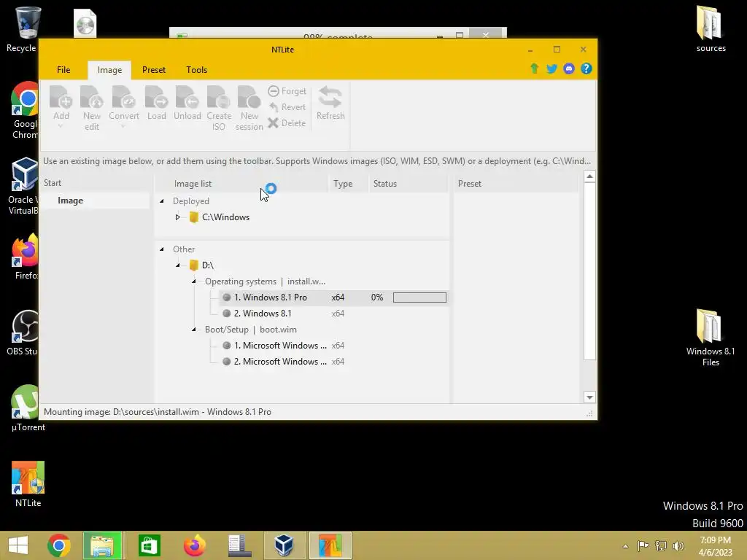Click the Preset column header

point(470,183)
